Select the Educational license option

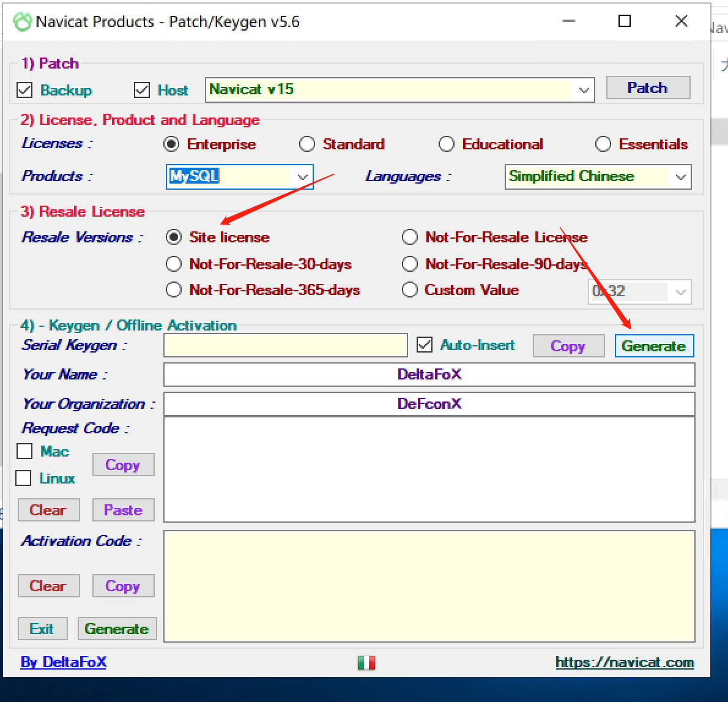click(x=447, y=144)
